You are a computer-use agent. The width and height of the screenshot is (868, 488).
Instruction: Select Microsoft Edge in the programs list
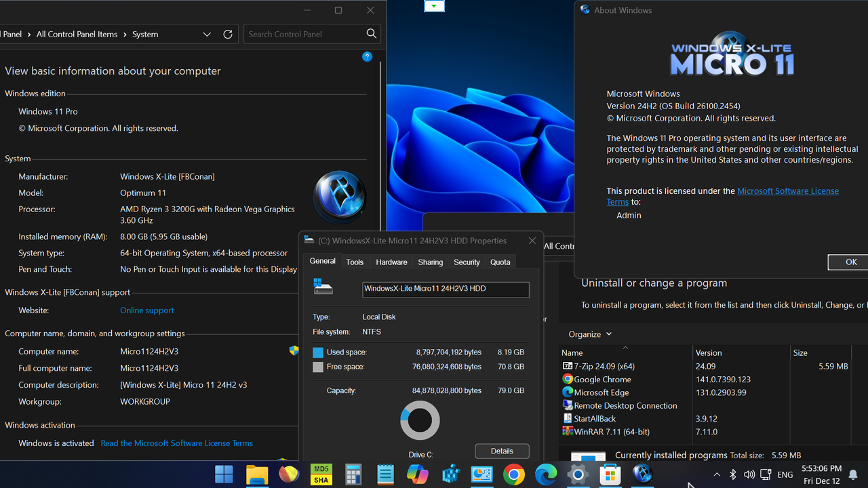point(601,392)
